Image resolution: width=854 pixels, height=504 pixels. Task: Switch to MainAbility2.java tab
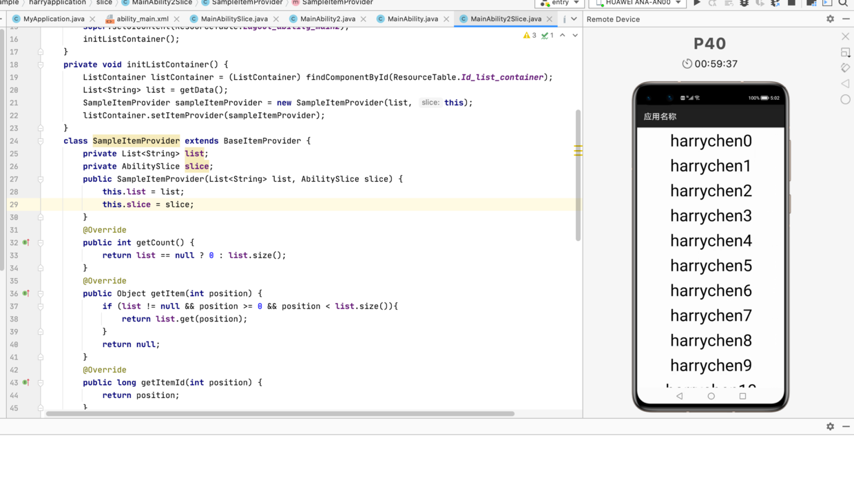[328, 19]
